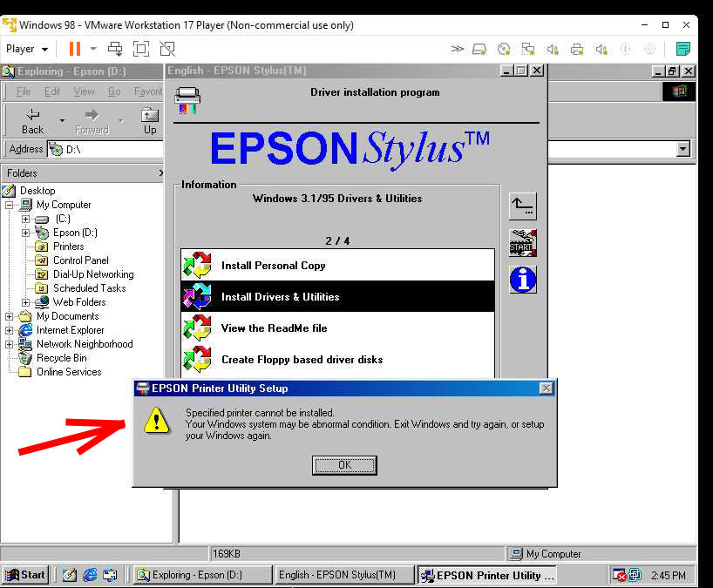Open the VMware notes panel icon
This screenshot has width=713, height=588.
[x=682, y=49]
